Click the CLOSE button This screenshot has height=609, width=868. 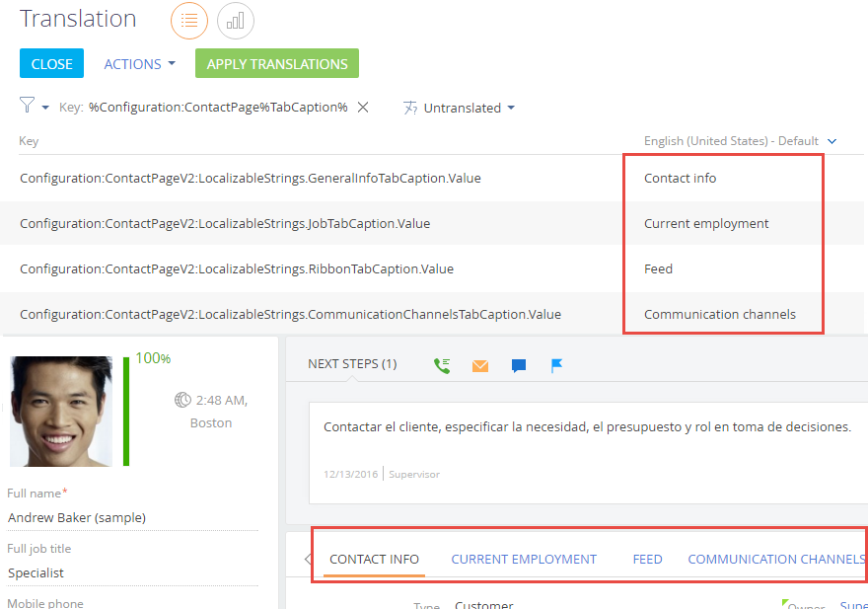click(51, 63)
